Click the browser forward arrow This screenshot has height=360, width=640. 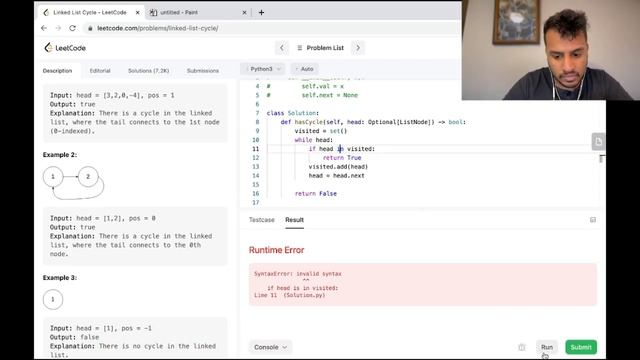point(58,28)
